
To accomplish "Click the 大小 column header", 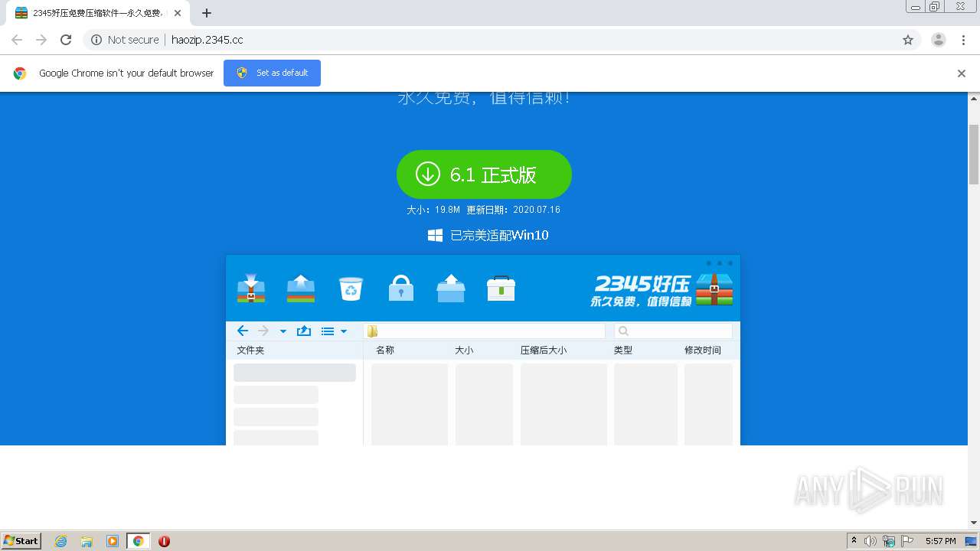I will click(x=464, y=350).
